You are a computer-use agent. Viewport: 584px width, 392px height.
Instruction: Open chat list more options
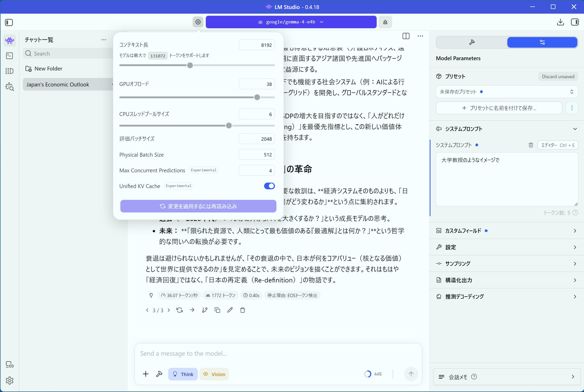[x=104, y=40]
